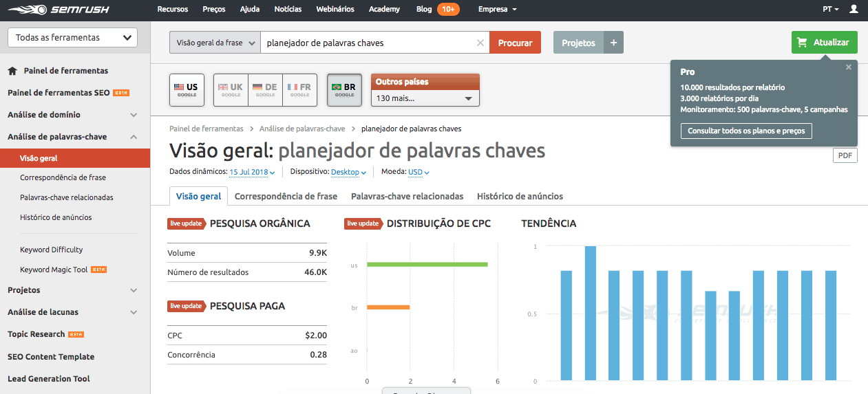
Task: Select the FR Google database
Action: coord(299,90)
